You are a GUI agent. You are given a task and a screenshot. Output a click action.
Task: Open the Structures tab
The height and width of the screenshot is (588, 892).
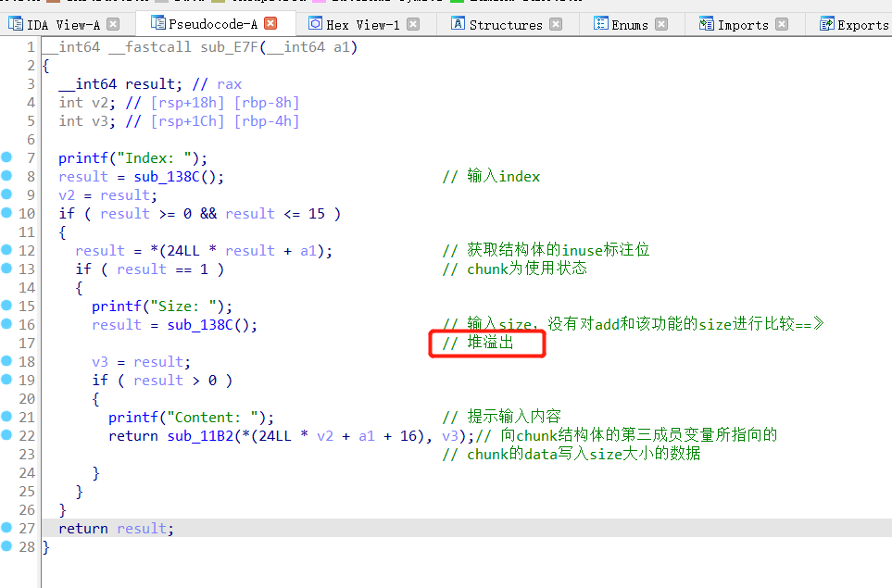pyautogui.click(x=506, y=24)
